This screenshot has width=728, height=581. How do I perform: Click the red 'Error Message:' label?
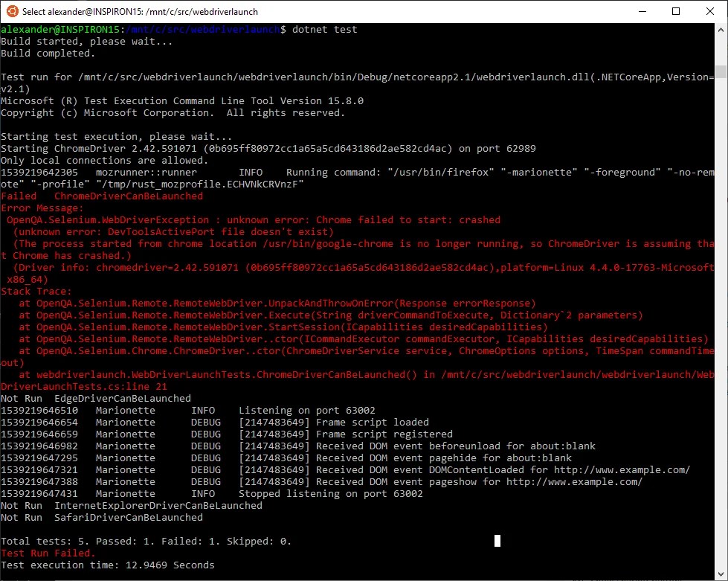[42, 208]
